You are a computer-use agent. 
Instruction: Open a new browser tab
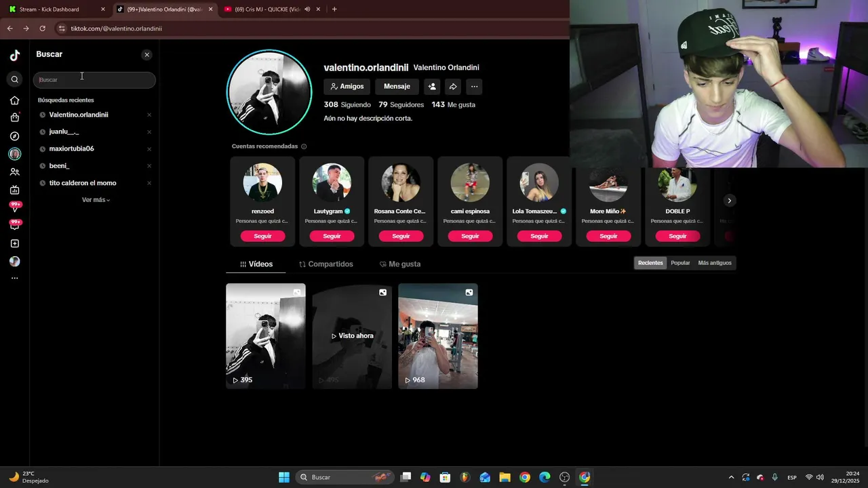tap(334, 9)
